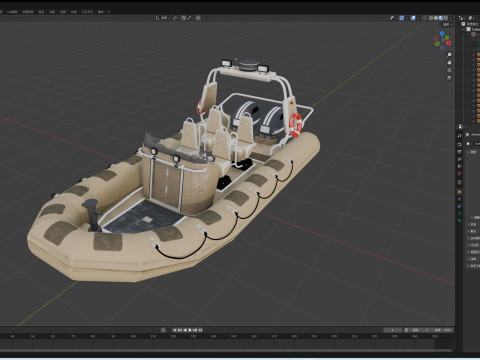
Task: Select wireframe viewport shading
Action: [x=431, y=18]
